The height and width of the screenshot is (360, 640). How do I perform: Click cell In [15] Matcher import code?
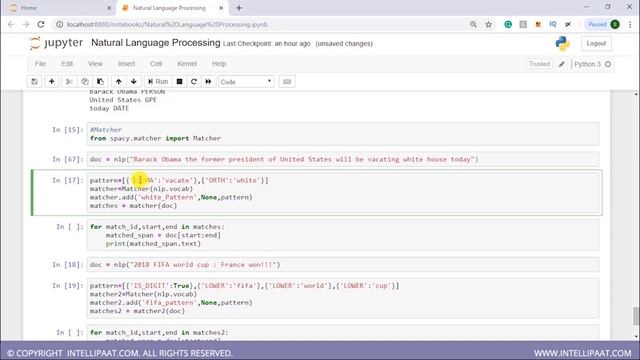tap(343, 134)
